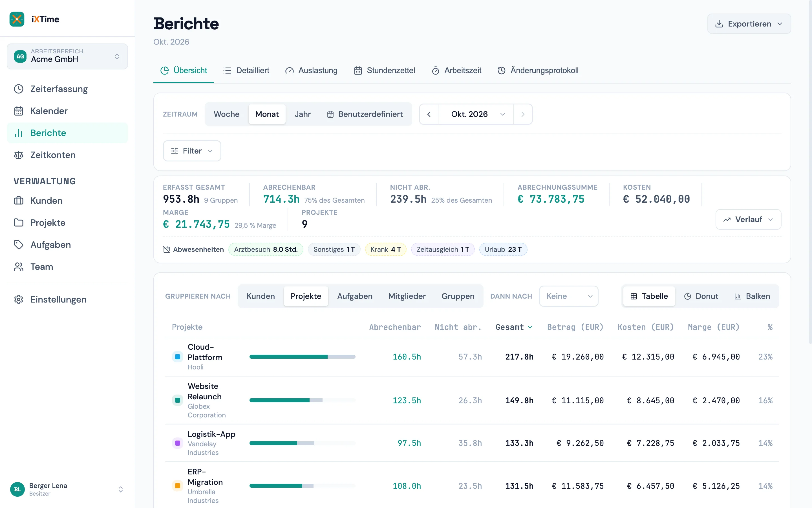
Task: Expand Berger Lena user menu
Action: pyautogui.click(x=67, y=489)
